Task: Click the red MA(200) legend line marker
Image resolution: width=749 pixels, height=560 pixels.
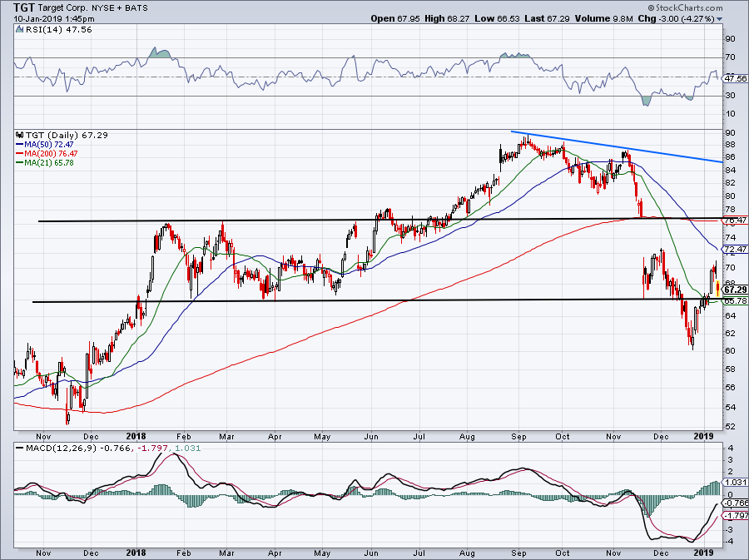Action: tap(20, 154)
